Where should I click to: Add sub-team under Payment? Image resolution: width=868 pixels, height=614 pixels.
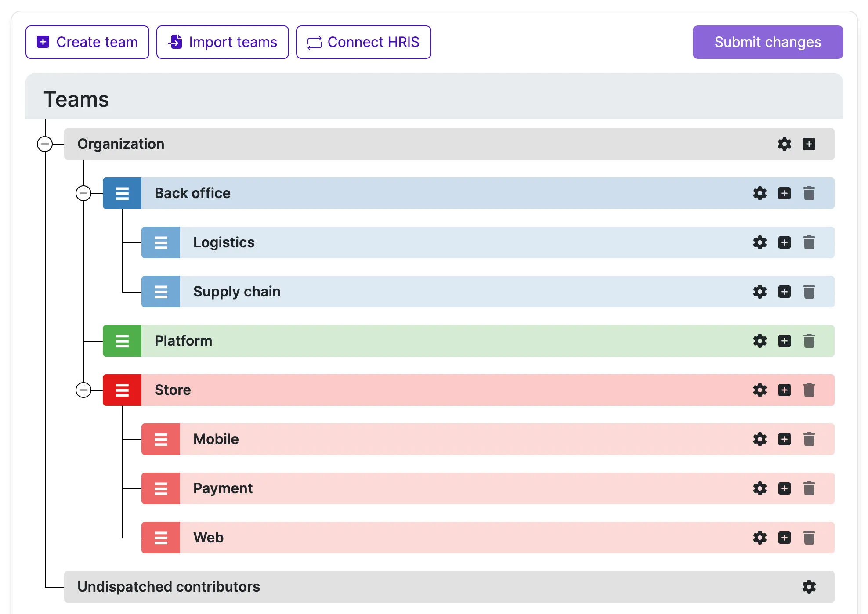(784, 488)
